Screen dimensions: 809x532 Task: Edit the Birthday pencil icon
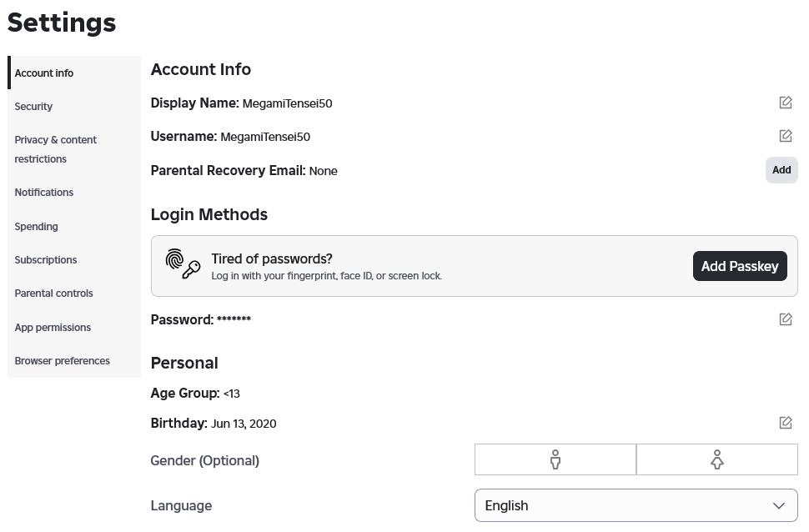(786, 423)
